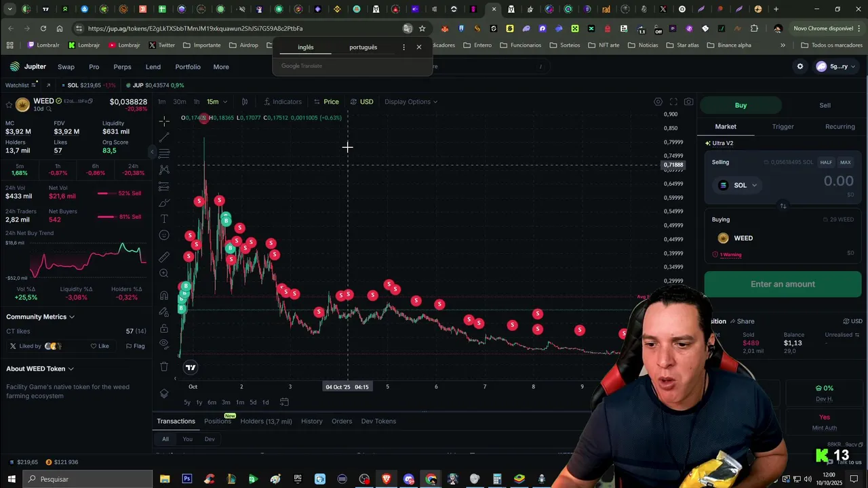Open the SOL selling token dropdown
Image resolution: width=868 pixels, height=488 pixels.
[738, 185]
